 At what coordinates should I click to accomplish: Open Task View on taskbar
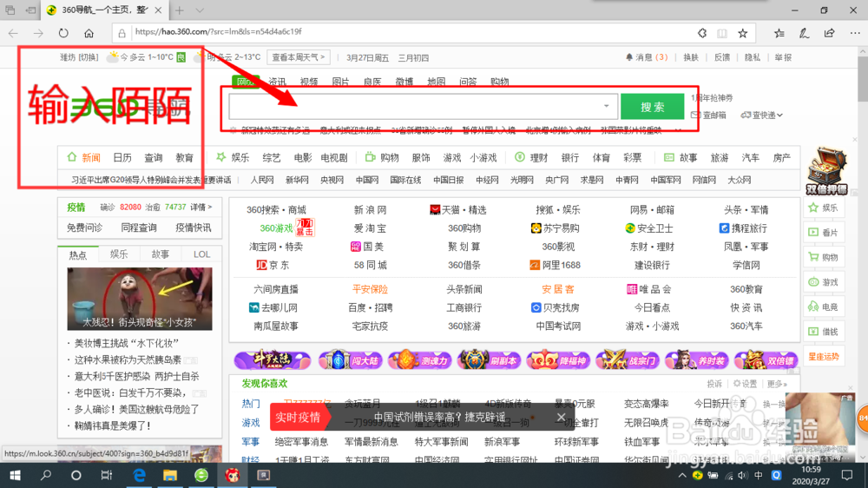point(106,475)
